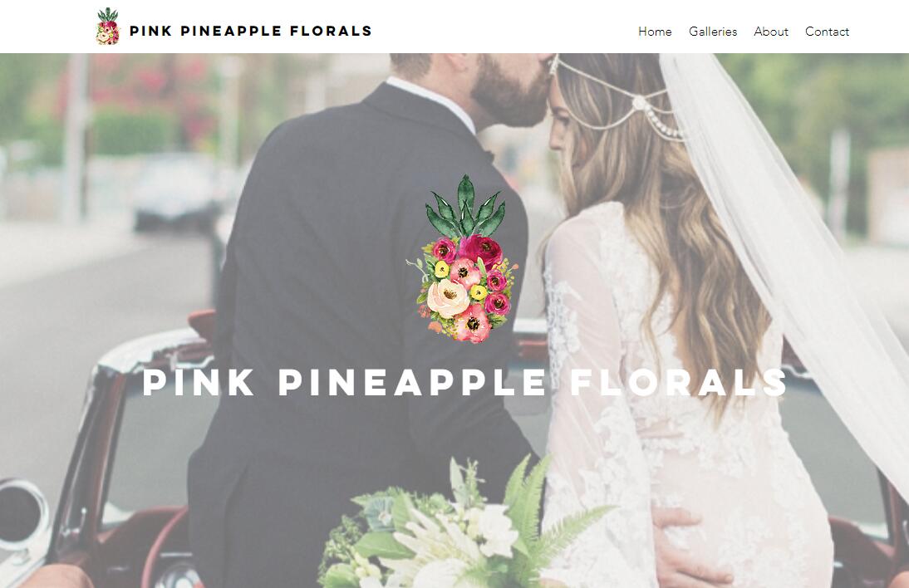
Task: Open the About page
Action: [x=770, y=32]
